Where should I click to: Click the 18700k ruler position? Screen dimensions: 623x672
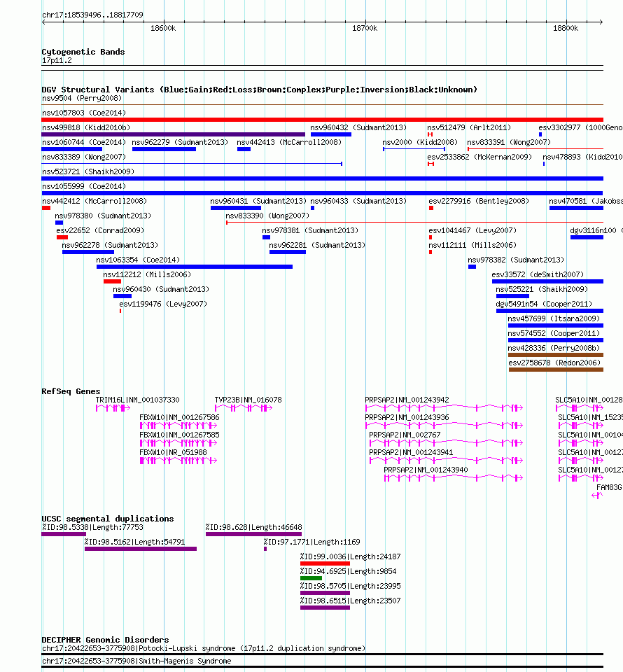pos(365,28)
